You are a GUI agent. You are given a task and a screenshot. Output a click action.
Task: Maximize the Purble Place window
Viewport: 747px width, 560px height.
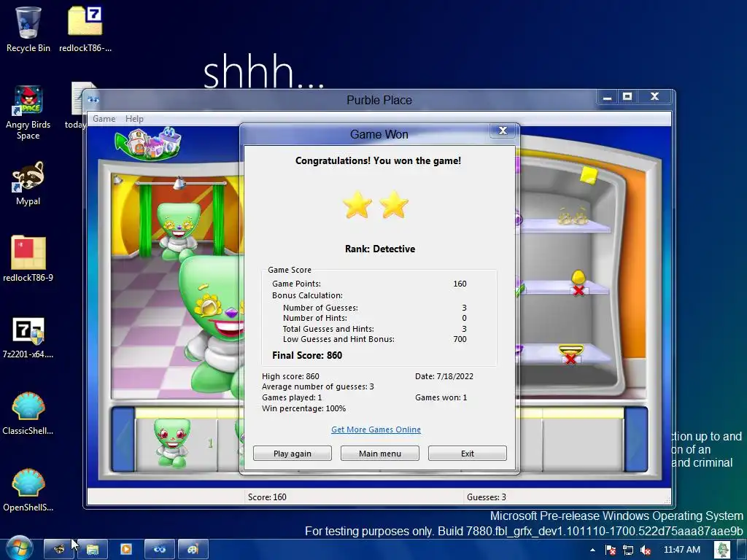[x=627, y=97]
